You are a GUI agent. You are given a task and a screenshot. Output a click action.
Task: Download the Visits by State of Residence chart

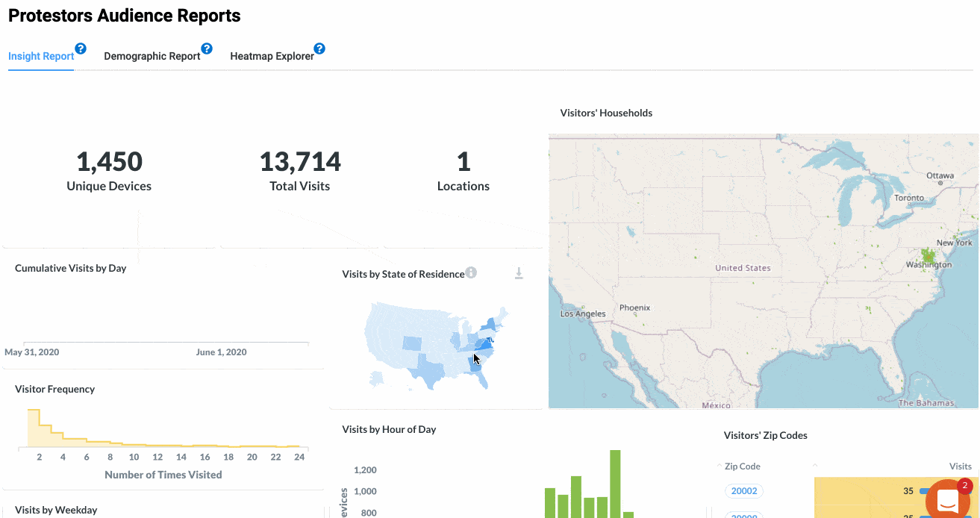pyautogui.click(x=519, y=274)
